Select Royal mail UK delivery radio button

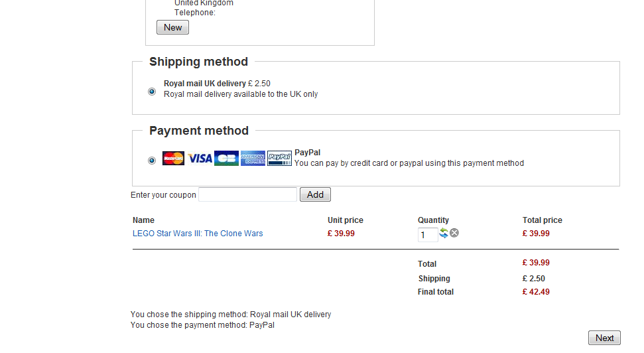click(x=152, y=91)
